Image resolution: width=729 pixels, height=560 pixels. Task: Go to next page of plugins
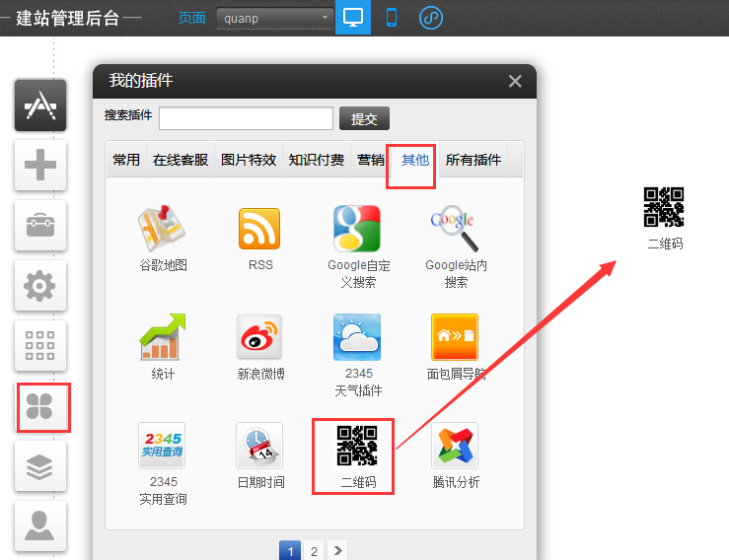pos(337,551)
